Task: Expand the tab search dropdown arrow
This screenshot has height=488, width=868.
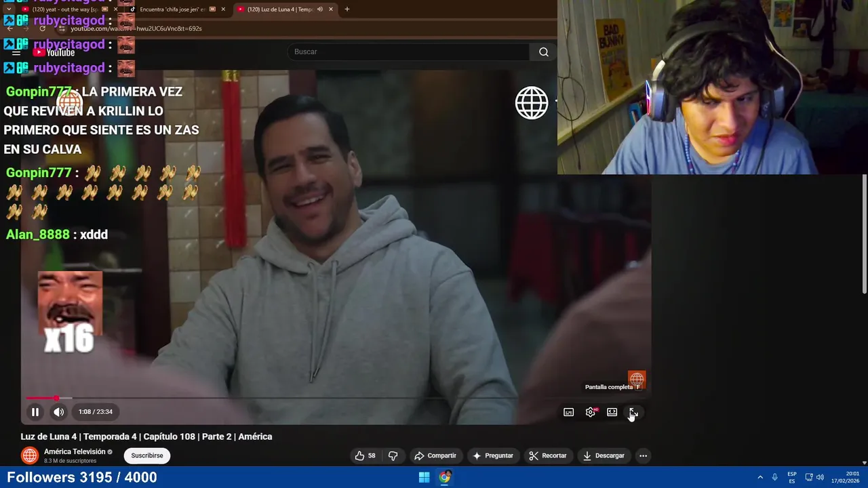Action: (9, 9)
